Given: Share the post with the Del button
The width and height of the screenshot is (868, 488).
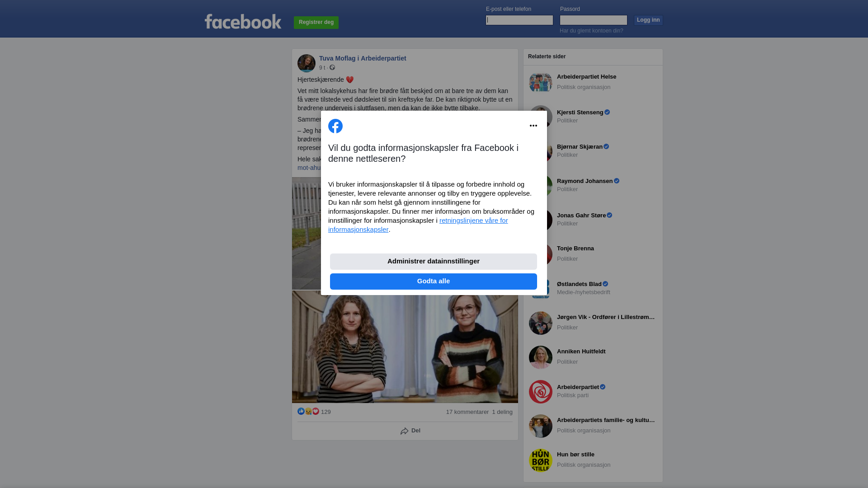Looking at the screenshot, I should (410, 431).
